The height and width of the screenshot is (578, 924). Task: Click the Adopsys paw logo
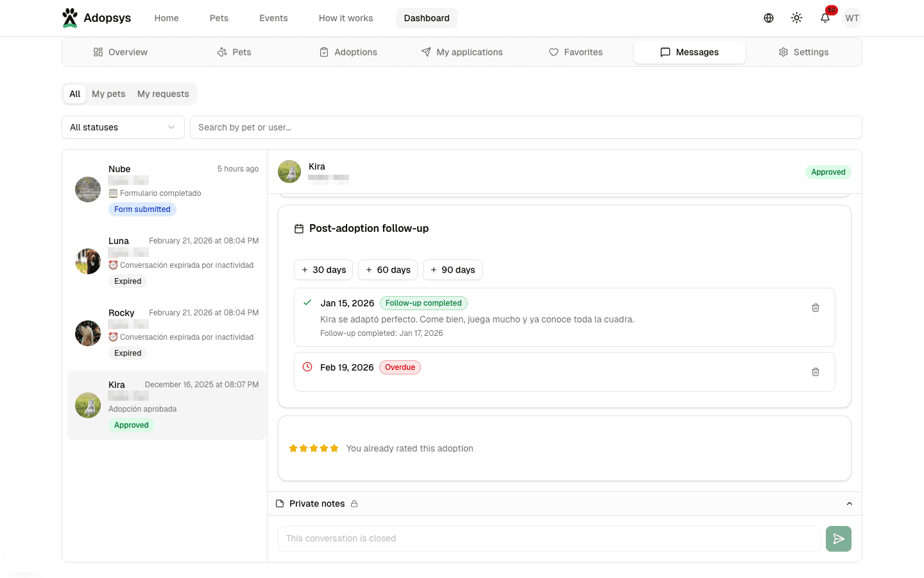pyautogui.click(x=70, y=18)
